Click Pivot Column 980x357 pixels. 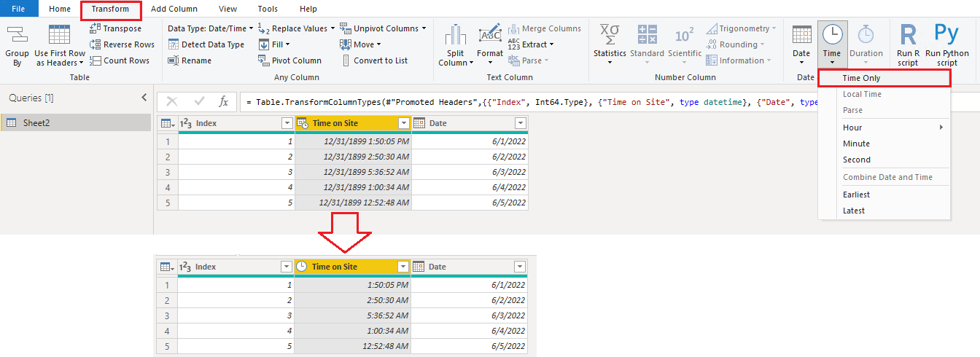[x=289, y=60]
